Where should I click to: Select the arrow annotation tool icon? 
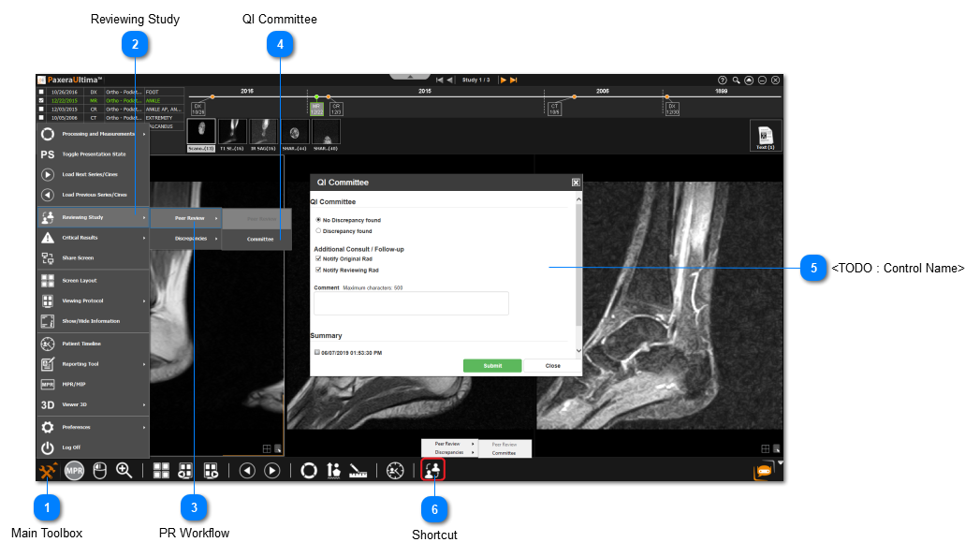tap(333, 471)
